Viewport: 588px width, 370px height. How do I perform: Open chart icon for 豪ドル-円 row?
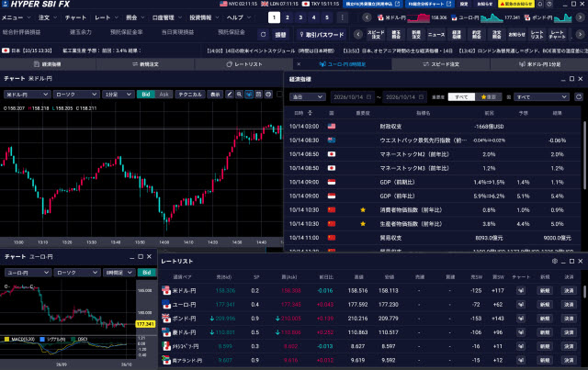[521, 332]
